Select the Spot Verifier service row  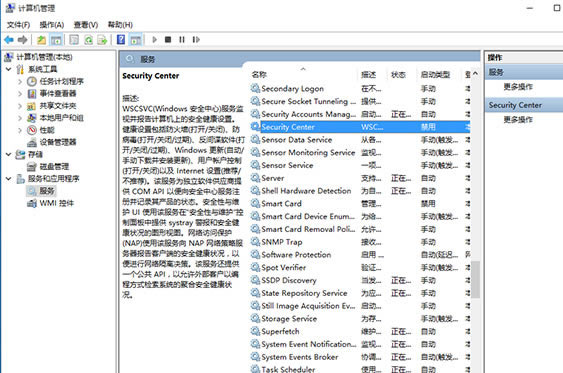[360, 267]
